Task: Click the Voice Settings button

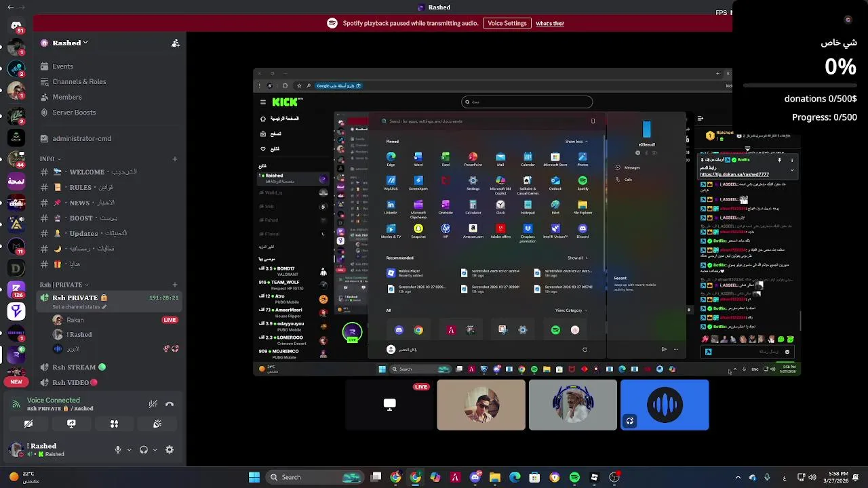Action: pos(507,23)
